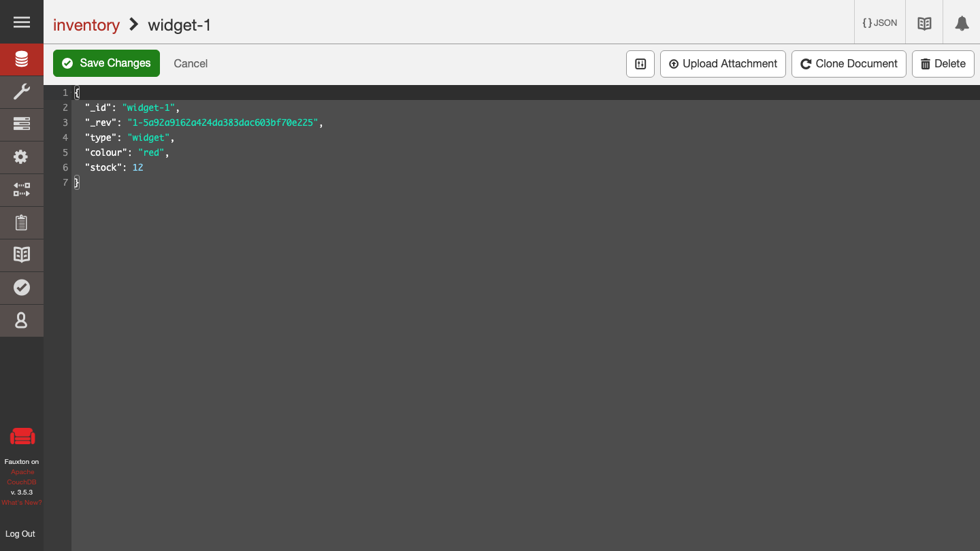This screenshot has width=980, height=551.
Task: Clone Document widget-1
Action: 849,64
